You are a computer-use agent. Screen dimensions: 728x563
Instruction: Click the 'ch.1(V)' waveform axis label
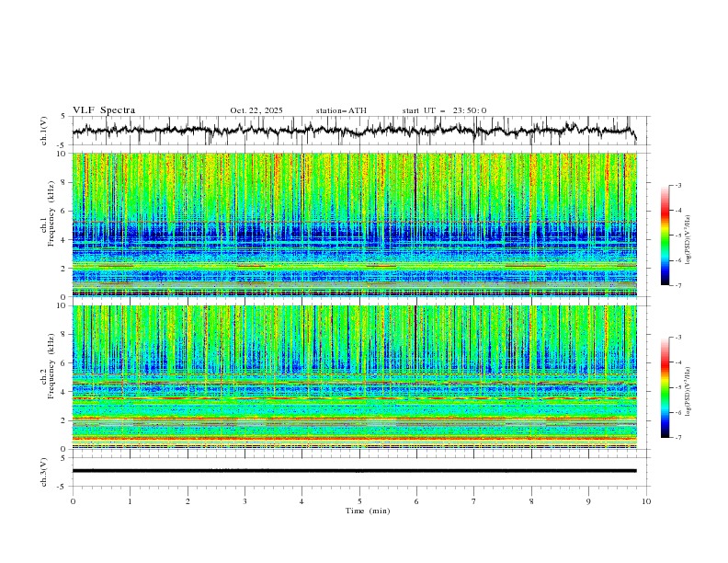coord(44,131)
